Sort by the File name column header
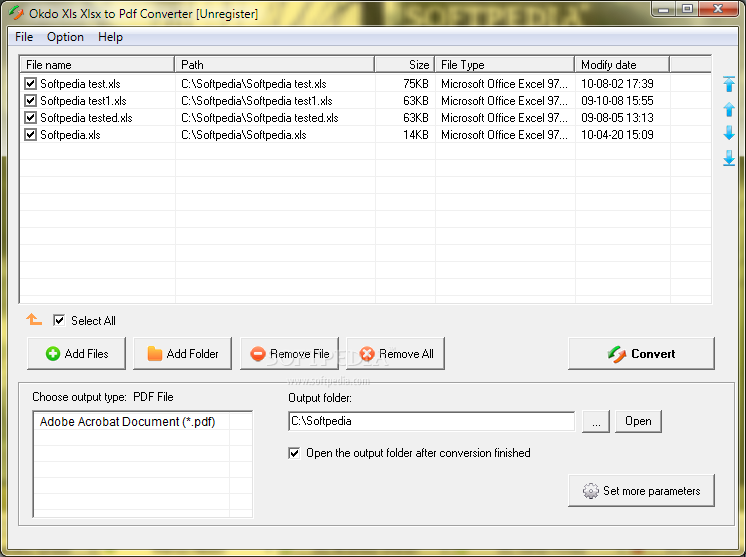The height and width of the screenshot is (557, 746). click(x=97, y=65)
